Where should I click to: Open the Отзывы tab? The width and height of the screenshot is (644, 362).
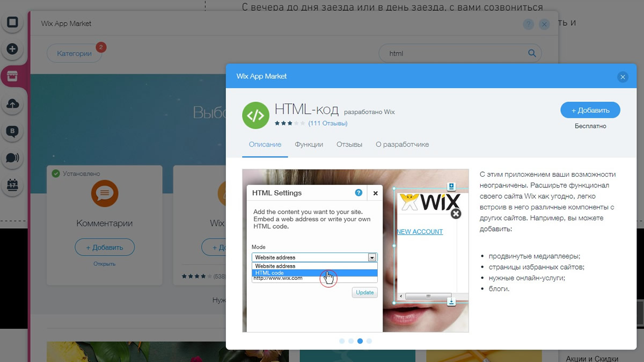pos(349,144)
